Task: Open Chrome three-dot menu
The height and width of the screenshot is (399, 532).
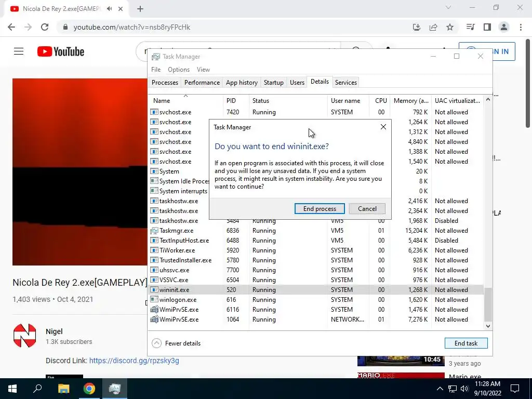Action: click(521, 27)
